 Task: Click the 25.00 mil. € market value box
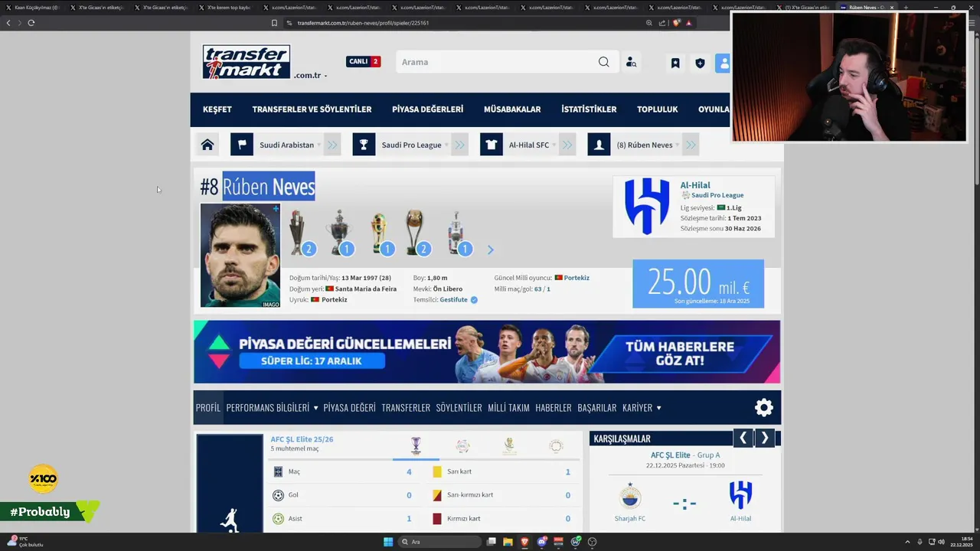(698, 284)
